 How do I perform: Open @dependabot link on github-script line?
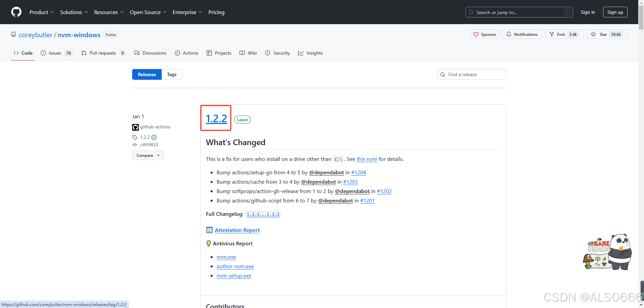[x=335, y=200]
